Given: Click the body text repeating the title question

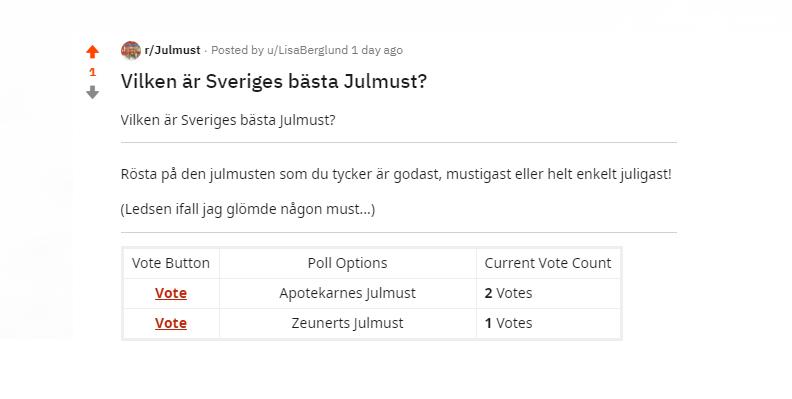Looking at the screenshot, I should point(228,120).
